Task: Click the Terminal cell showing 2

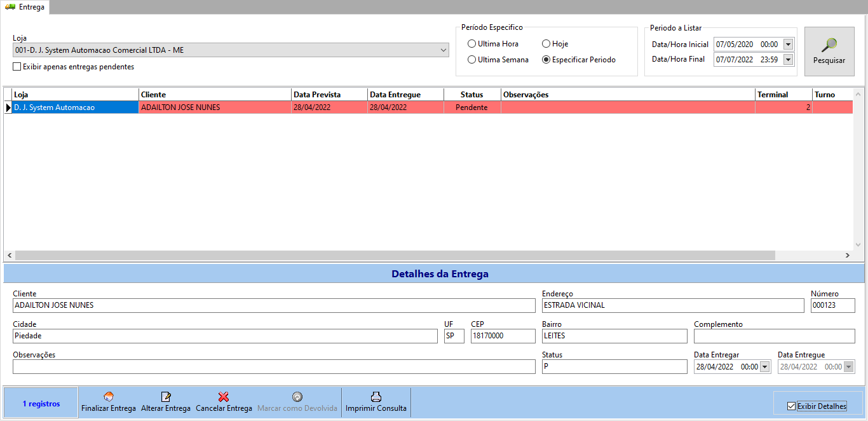Action: (x=783, y=107)
